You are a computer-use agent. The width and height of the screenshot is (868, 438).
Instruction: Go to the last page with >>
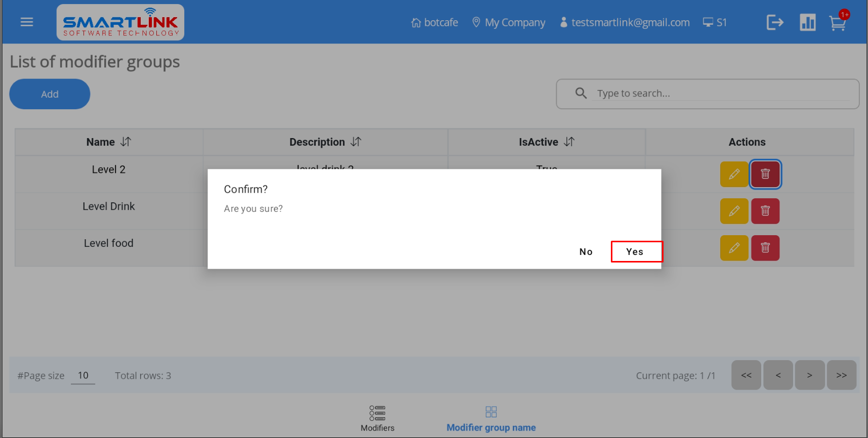pos(841,375)
